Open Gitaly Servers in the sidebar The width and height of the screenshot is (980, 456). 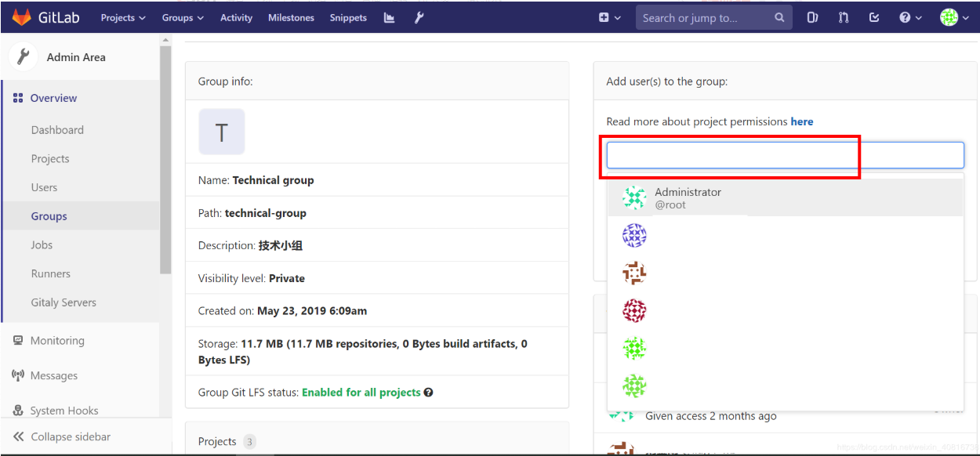64,302
